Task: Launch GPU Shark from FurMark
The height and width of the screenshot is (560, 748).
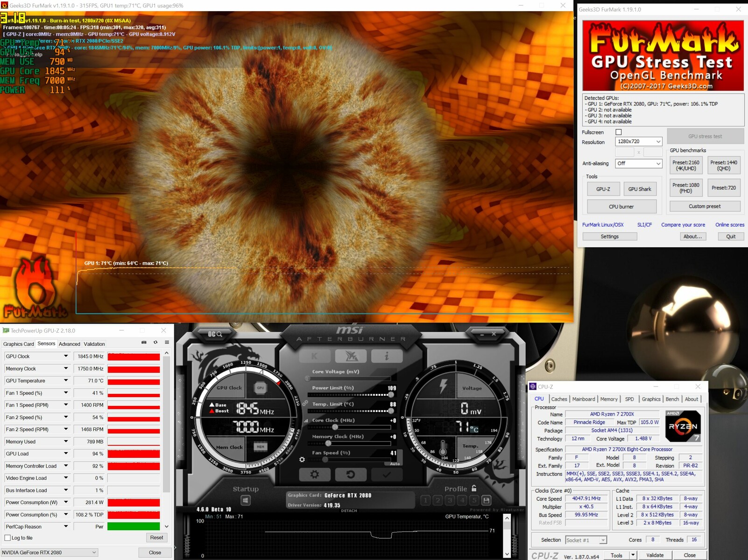Action: pos(640,189)
